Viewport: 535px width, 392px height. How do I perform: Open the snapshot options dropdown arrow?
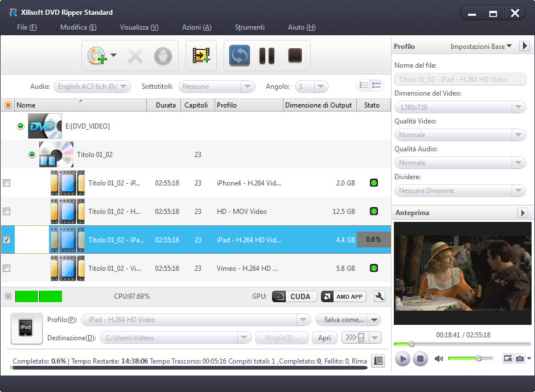click(529, 358)
